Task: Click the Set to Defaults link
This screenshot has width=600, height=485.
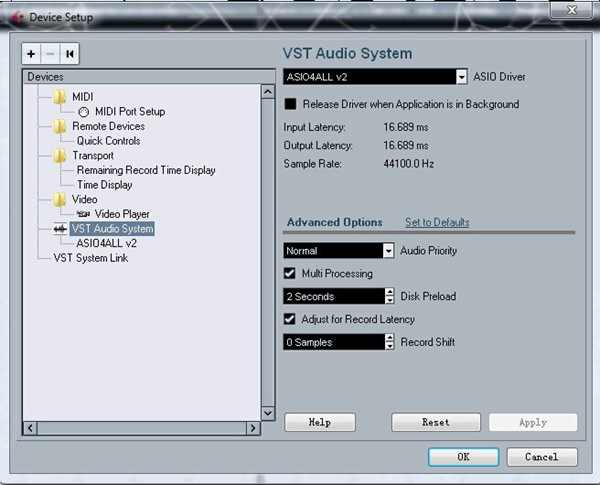Action: pos(437,222)
